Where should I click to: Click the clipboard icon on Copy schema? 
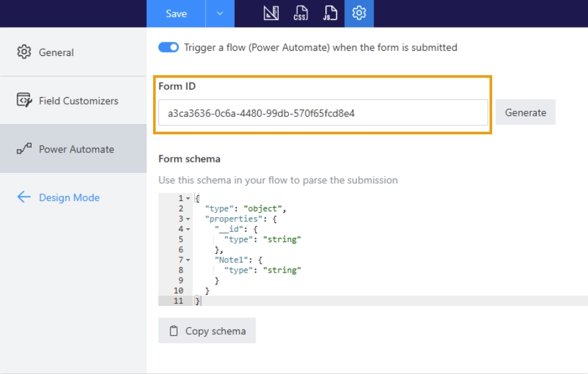pos(174,331)
